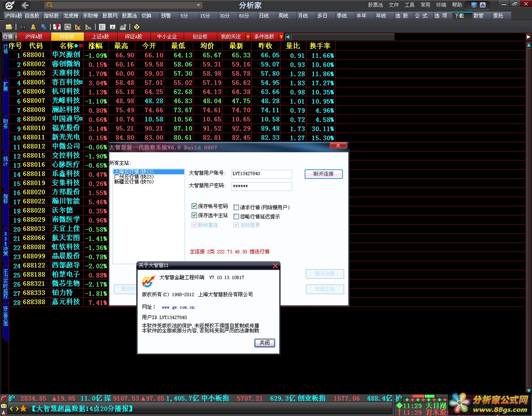Open the 工具 menu
This screenshot has width=532, height=416.
tap(409, 5)
